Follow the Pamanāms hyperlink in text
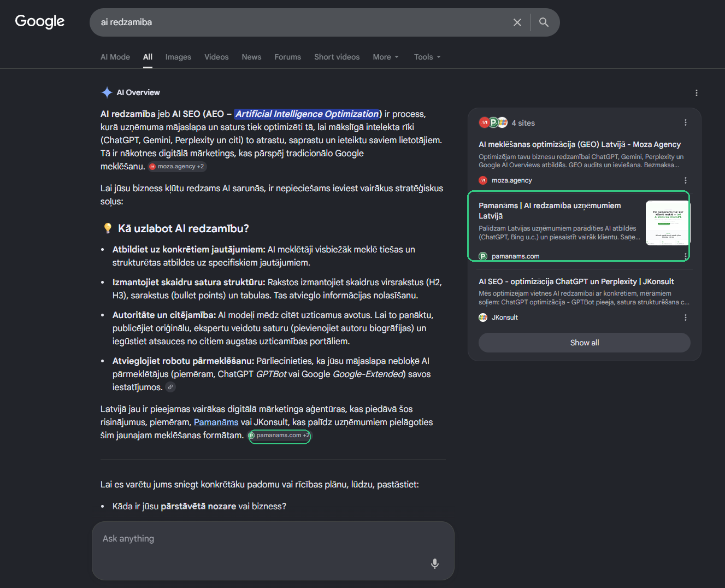The image size is (725, 588). (x=216, y=422)
